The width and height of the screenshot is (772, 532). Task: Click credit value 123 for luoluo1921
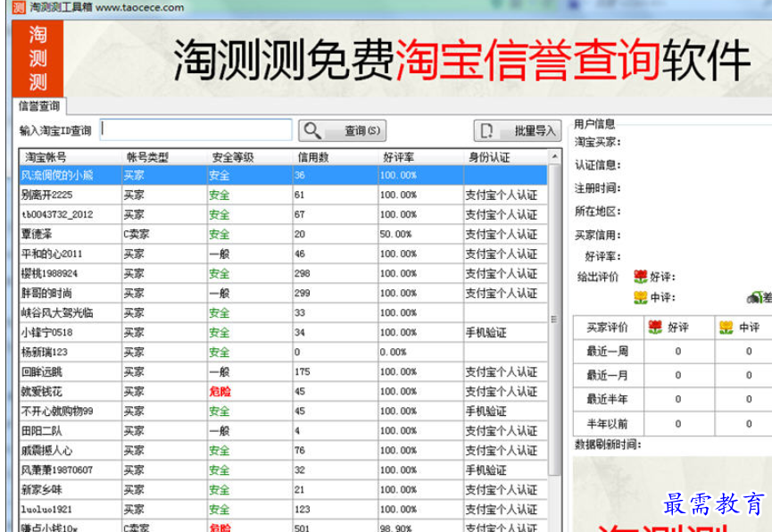tap(303, 510)
